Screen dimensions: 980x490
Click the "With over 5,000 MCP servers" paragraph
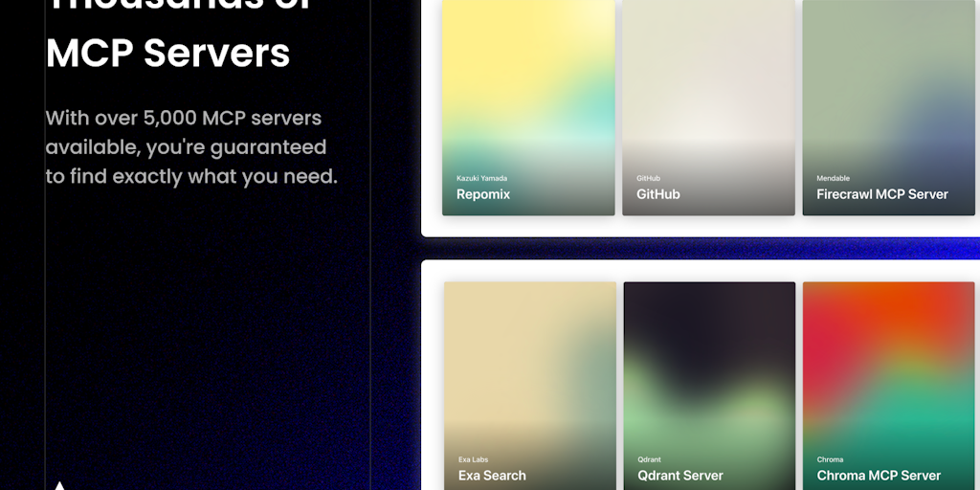tap(191, 147)
